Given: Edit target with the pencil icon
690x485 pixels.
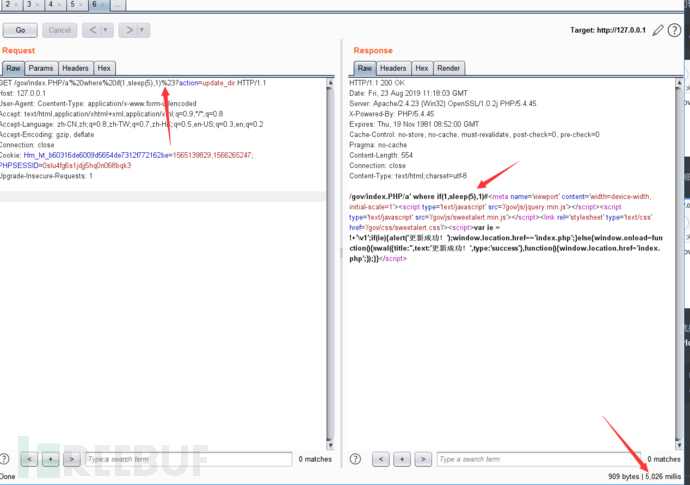Looking at the screenshot, I should click(658, 30).
